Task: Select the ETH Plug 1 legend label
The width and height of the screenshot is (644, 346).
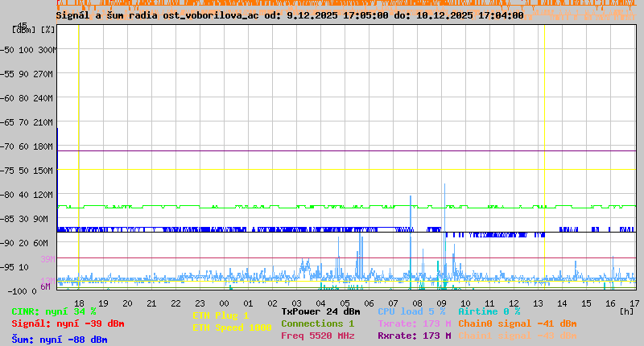Action: (x=221, y=315)
